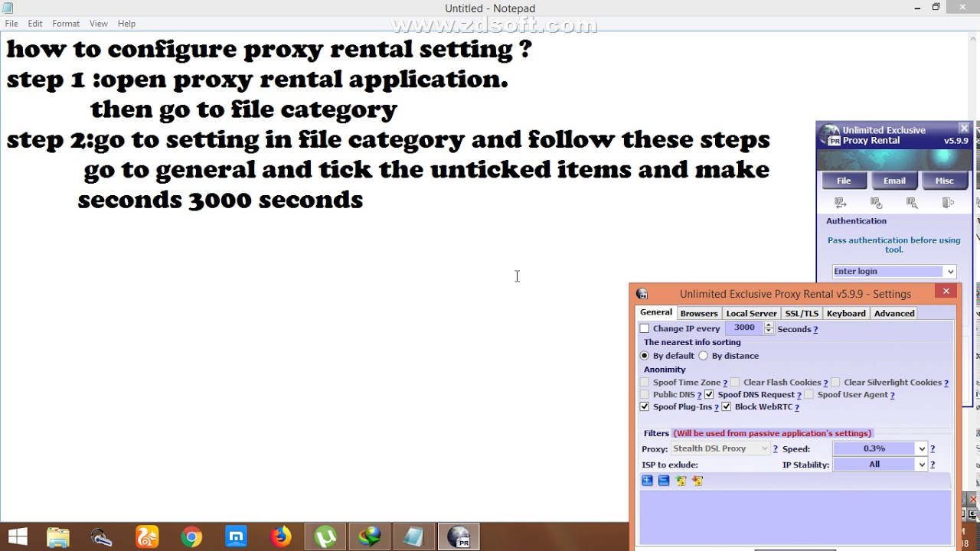This screenshot has height=551, width=980.
Task: Open help mark beside Spoof Plug-Ins
Action: (x=717, y=407)
